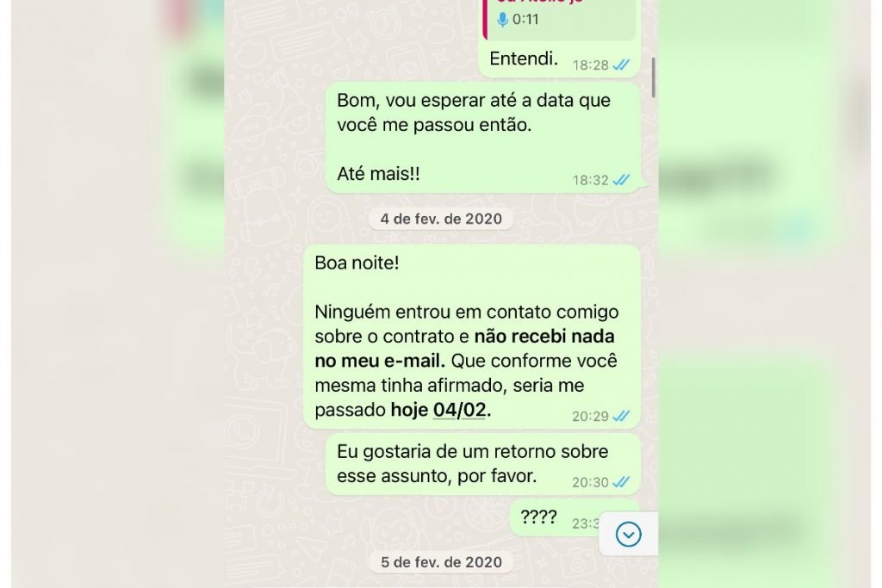Tap the double check mark at 18:32
The image size is (882, 588).
(622, 180)
